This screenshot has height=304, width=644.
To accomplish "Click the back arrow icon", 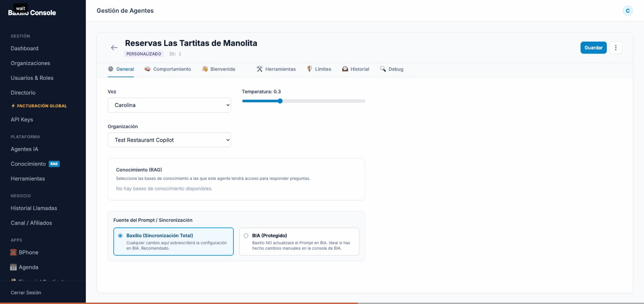I will pos(114,47).
